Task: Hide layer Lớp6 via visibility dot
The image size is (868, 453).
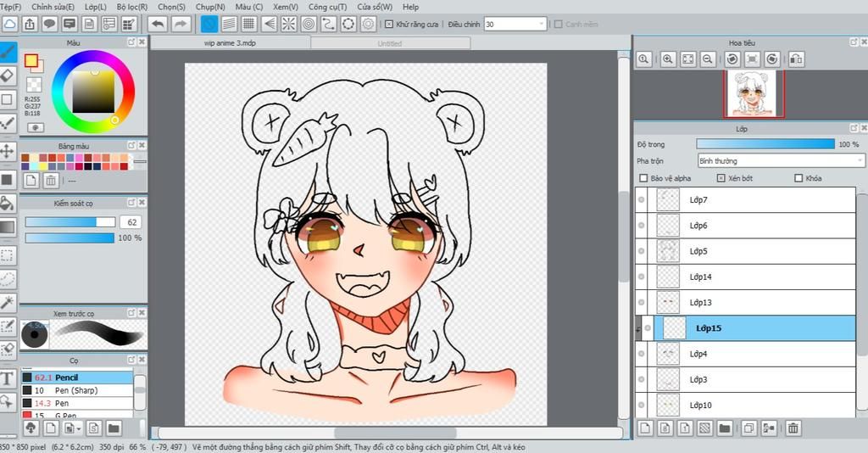Action: click(x=642, y=226)
